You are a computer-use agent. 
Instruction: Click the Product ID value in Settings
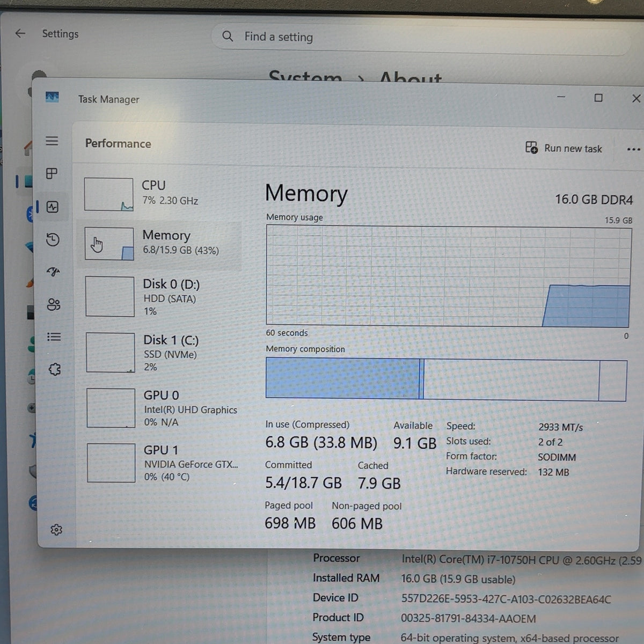point(468,618)
